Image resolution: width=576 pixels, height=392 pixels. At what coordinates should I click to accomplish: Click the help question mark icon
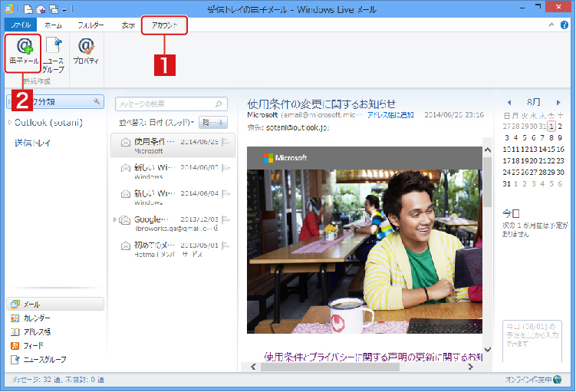click(564, 25)
